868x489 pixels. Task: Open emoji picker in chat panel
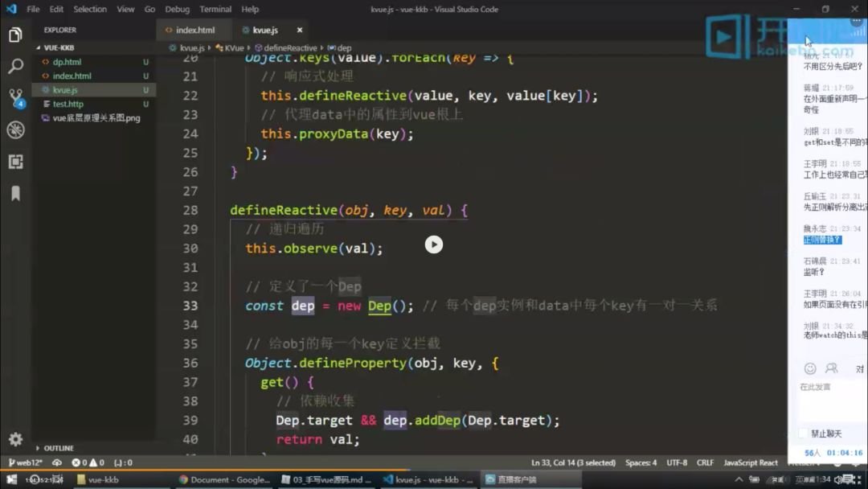(810, 368)
